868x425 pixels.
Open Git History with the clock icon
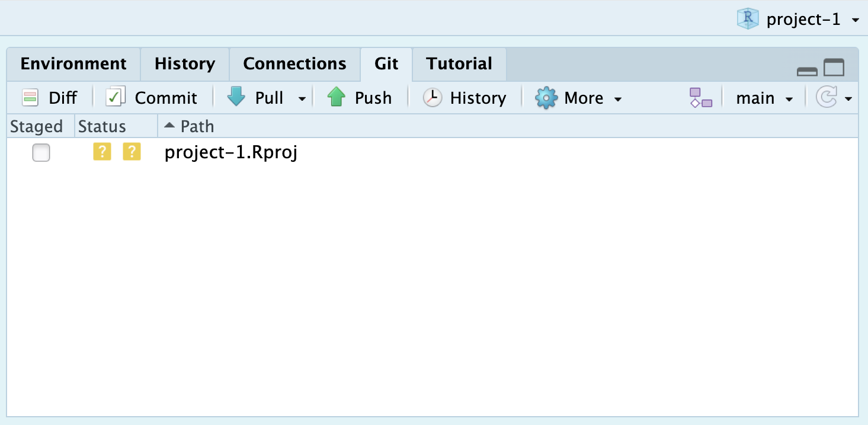point(432,98)
